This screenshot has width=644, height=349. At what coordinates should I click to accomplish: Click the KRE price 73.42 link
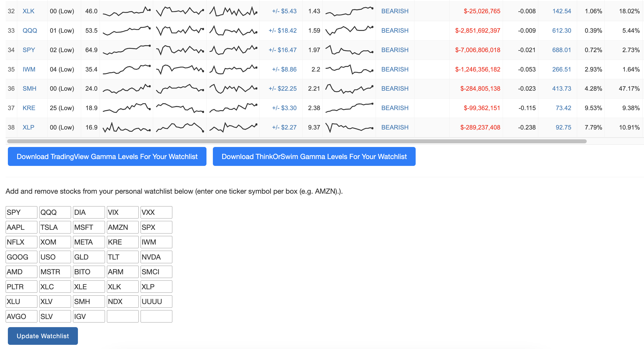pyautogui.click(x=563, y=108)
